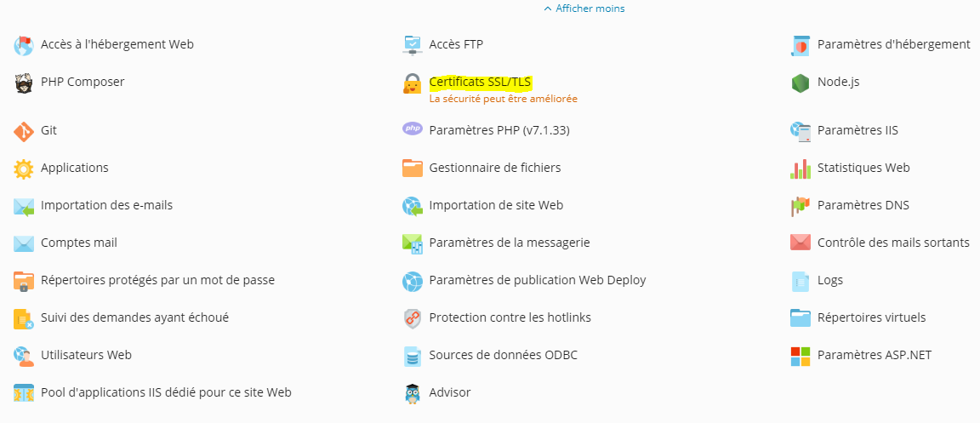Click the Certificats SSL/TLS padlock icon
980x423 pixels.
[x=412, y=84]
